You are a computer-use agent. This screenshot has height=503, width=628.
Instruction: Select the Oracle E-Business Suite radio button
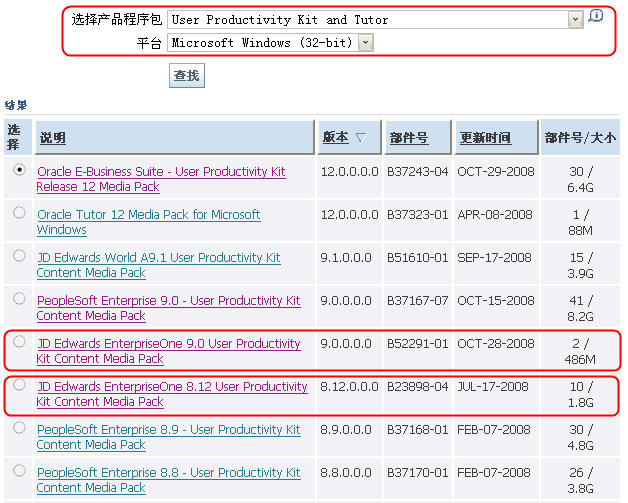[x=19, y=169]
